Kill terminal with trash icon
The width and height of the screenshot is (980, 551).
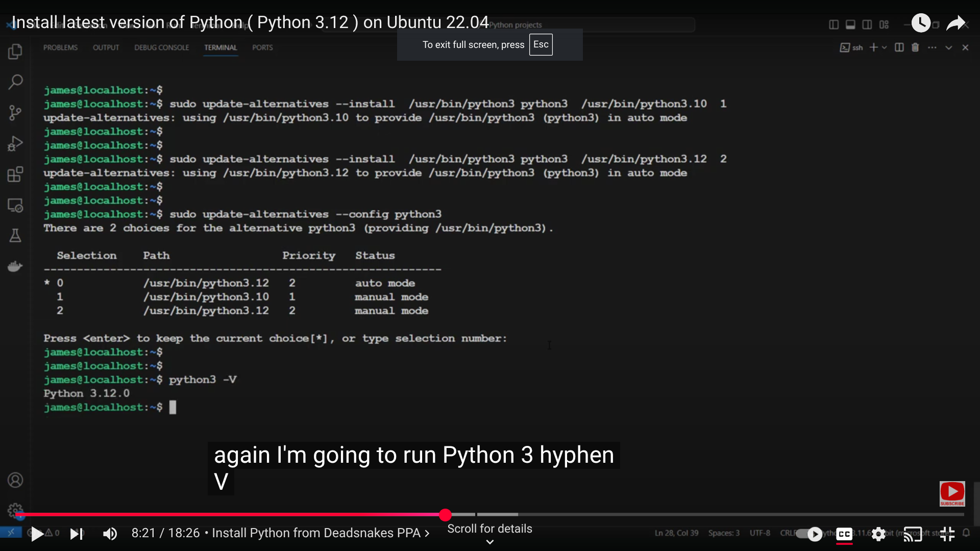click(x=915, y=47)
